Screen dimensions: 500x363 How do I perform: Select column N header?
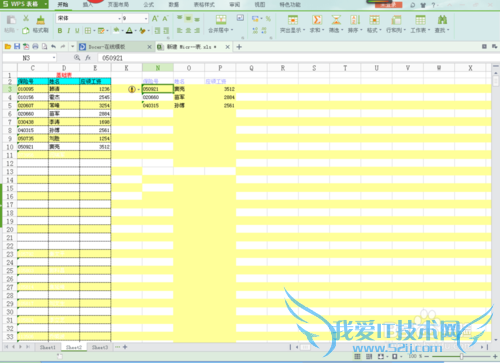pos(158,68)
